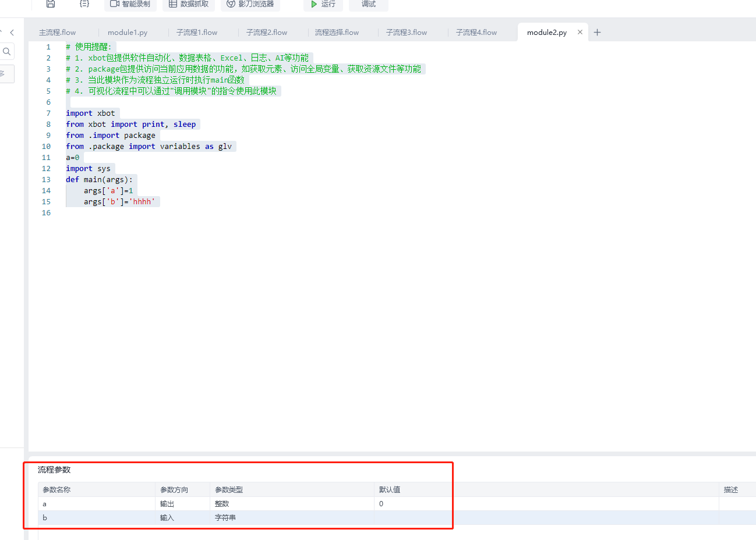Switch to 主流程.flow tab
This screenshot has width=756, height=540.
coord(58,33)
